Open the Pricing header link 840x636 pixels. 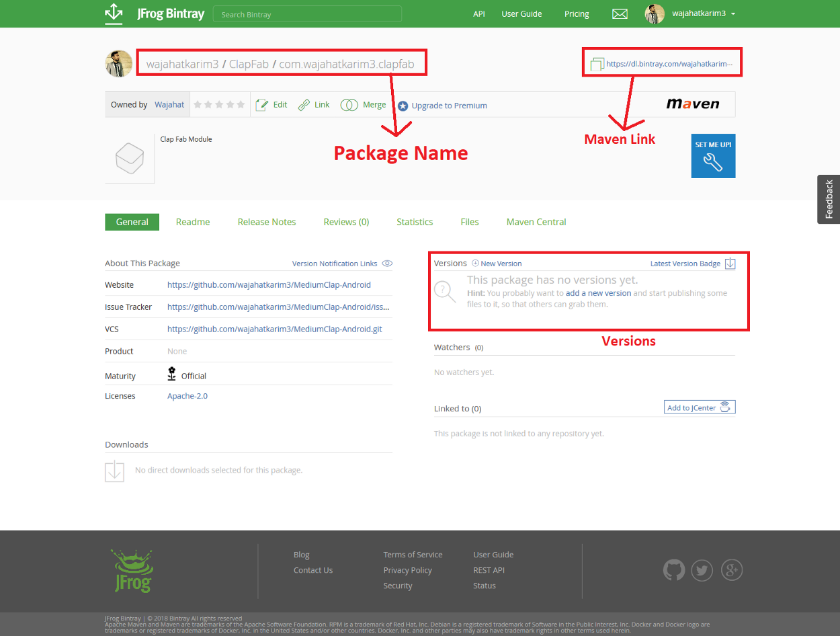577,14
